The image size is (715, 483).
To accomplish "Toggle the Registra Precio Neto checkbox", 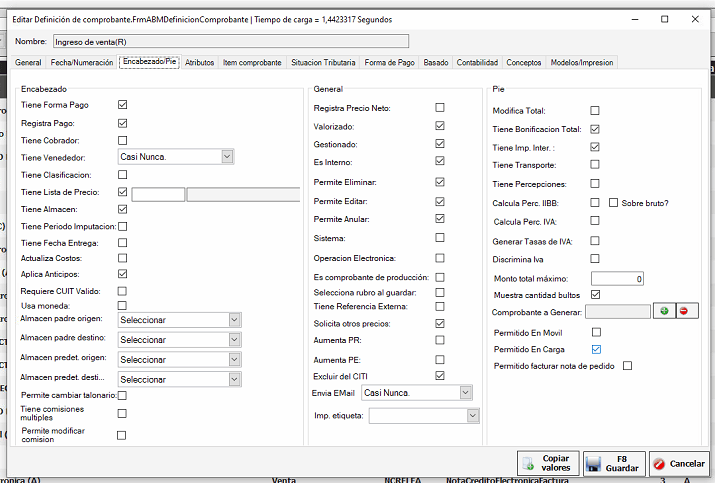I will tap(440, 107).
